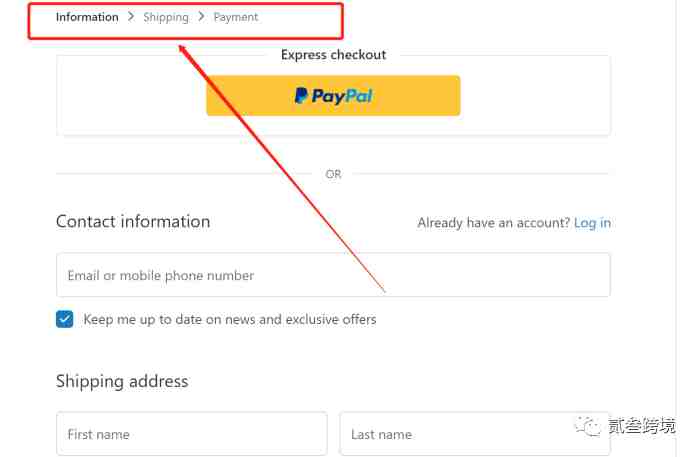This screenshot has height=457, width=698.
Task: Focus the First name field
Action: pos(192,434)
